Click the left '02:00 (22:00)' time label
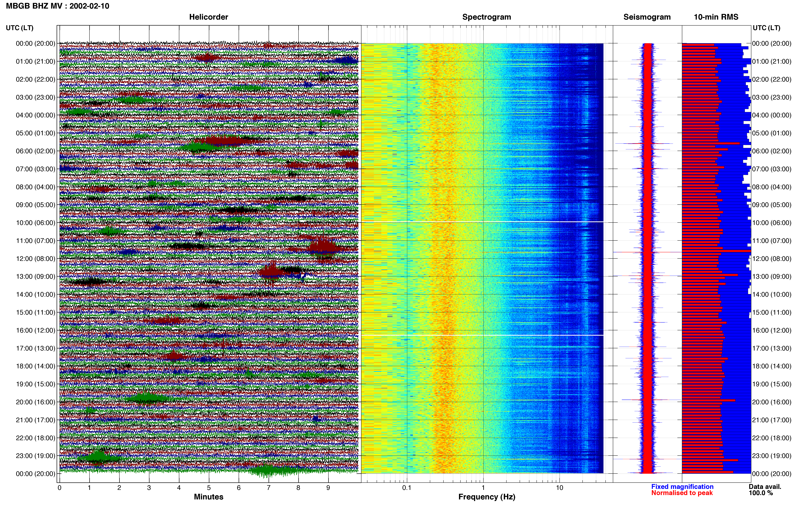Image resolution: width=812 pixels, height=508 pixels. (36, 79)
